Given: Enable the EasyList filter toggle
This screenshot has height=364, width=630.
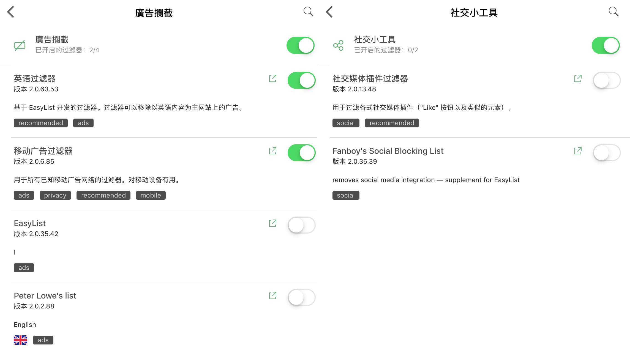Looking at the screenshot, I should click(301, 225).
